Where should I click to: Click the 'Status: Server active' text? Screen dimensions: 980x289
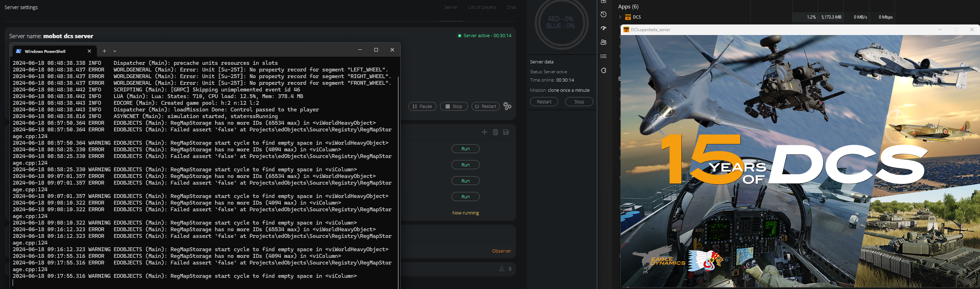pyautogui.click(x=548, y=72)
